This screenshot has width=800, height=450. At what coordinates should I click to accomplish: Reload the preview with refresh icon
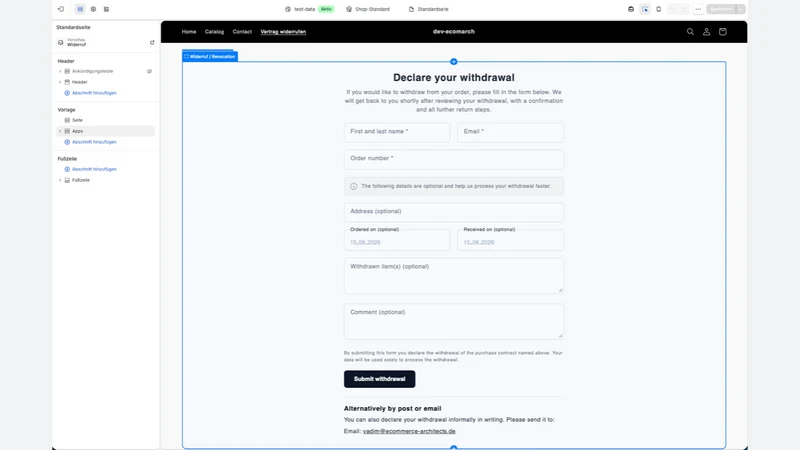[x=152, y=42]
